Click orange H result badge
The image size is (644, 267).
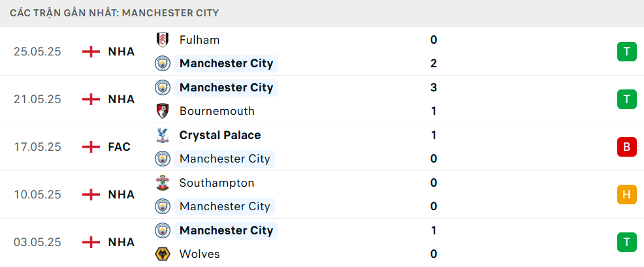coord(626,195)
